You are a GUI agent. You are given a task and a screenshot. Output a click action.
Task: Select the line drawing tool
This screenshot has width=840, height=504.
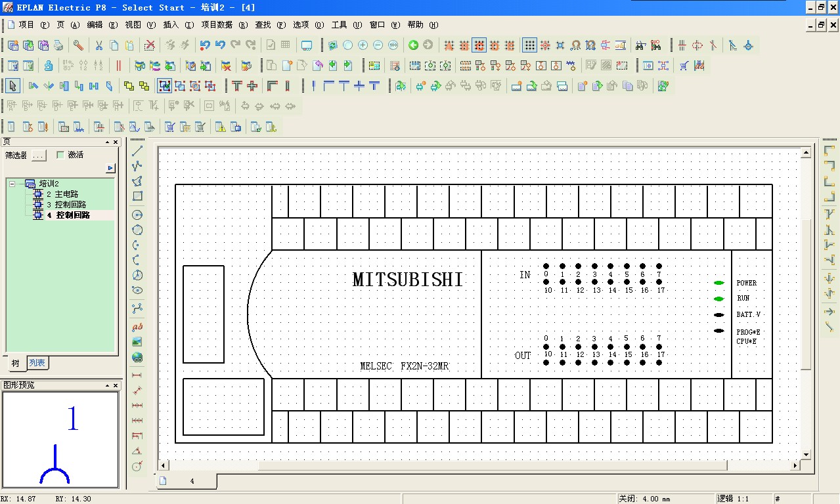tap(137, 152)
